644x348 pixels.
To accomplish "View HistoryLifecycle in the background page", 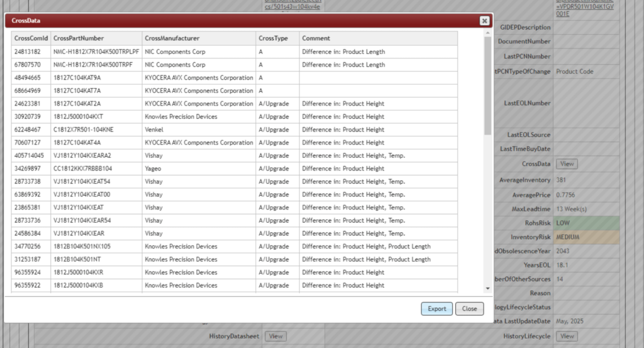I will (x=567, y=336).
